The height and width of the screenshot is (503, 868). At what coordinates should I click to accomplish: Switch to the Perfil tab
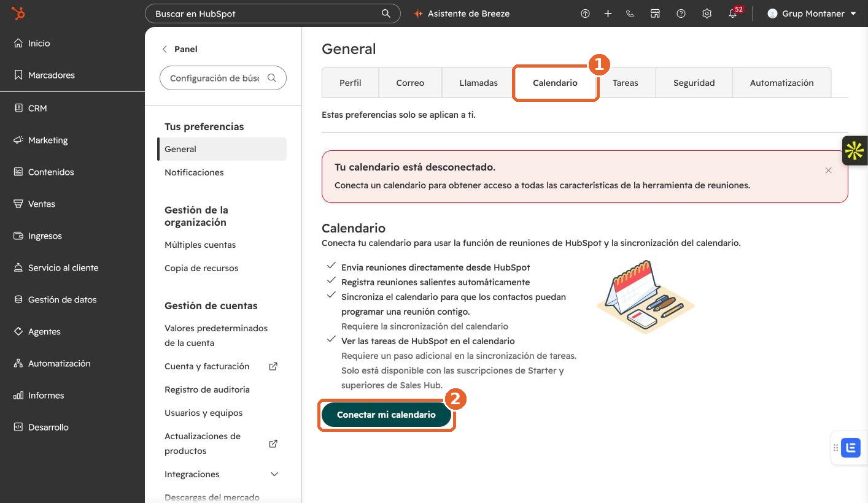(x=351, y=83)
